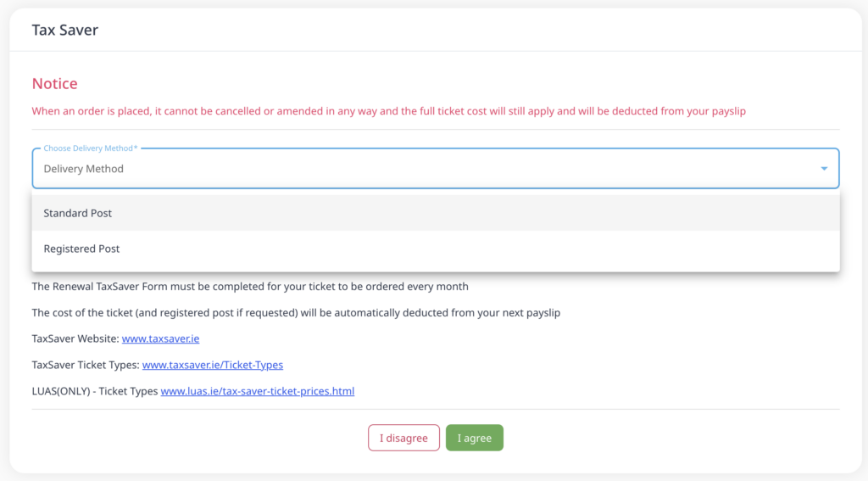Click the Choose Delivery Method* field label
Viewport: 868px width, 481px height.
91,148
